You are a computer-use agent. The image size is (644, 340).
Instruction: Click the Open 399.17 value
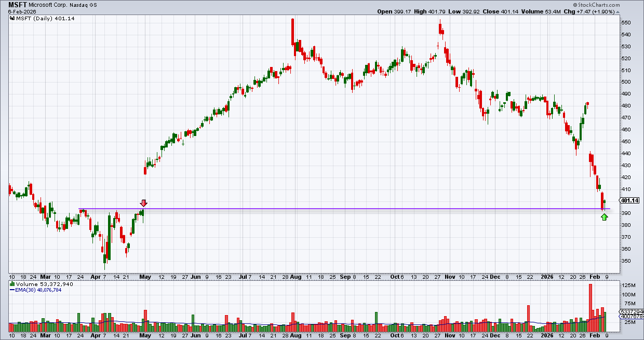tap(395, 11)
